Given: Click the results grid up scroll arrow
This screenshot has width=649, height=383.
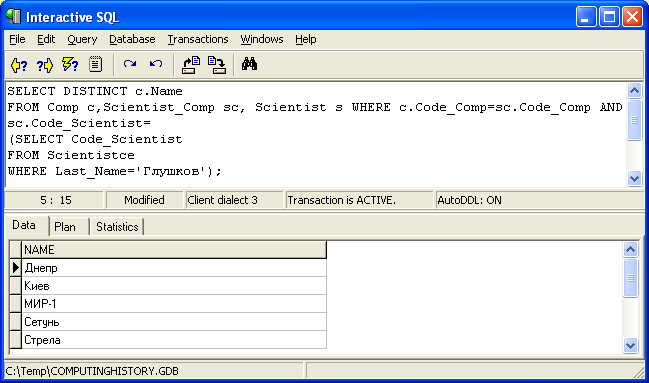Looking at the screenshot, I should (x=630, y=249).
